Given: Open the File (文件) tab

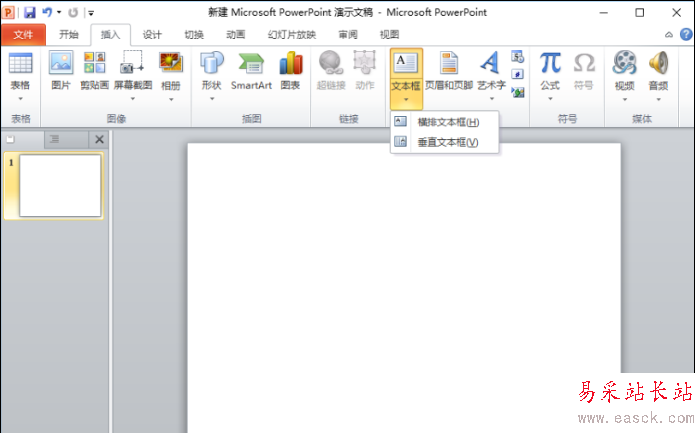Looking at the screenshot, I should point(23,35).
